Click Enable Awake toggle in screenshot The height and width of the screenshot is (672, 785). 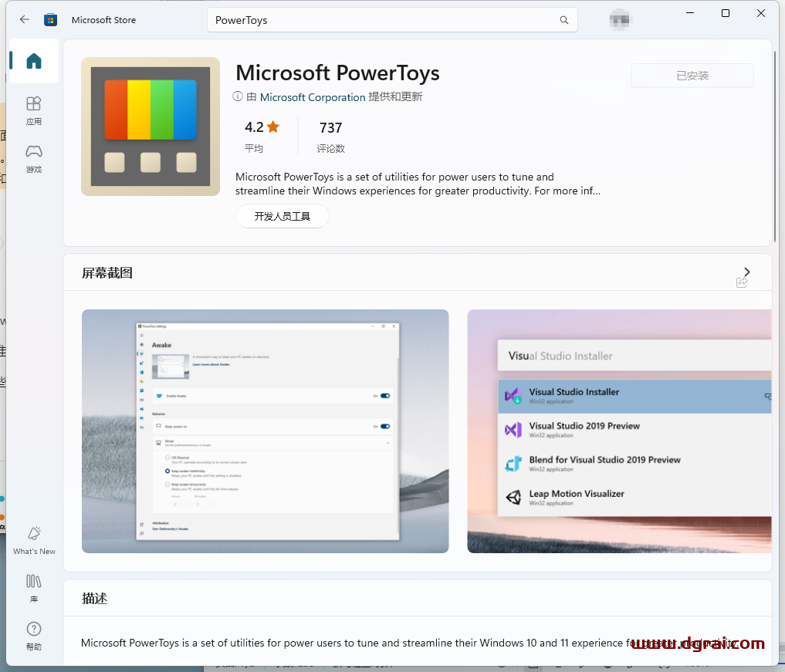coord(385,396)
